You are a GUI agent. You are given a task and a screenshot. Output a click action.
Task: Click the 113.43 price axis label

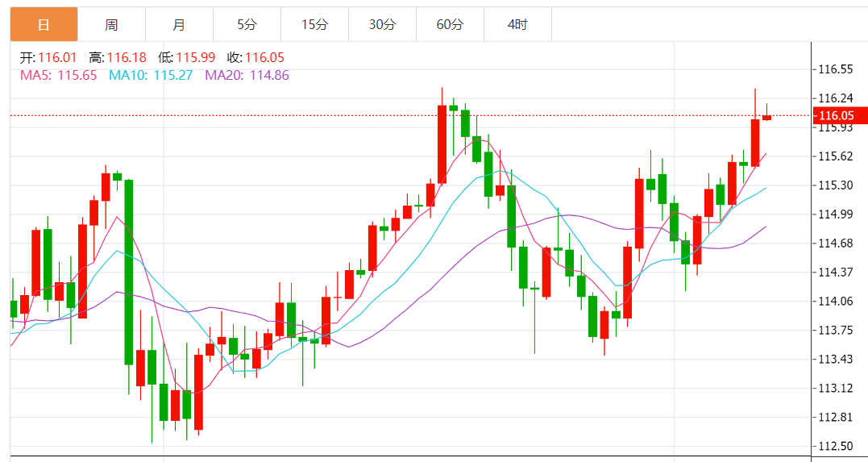[x=835, y=359]
